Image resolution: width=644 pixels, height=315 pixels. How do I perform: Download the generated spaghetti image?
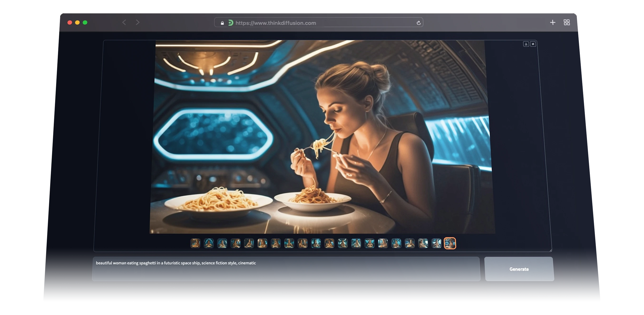point(526,44)
